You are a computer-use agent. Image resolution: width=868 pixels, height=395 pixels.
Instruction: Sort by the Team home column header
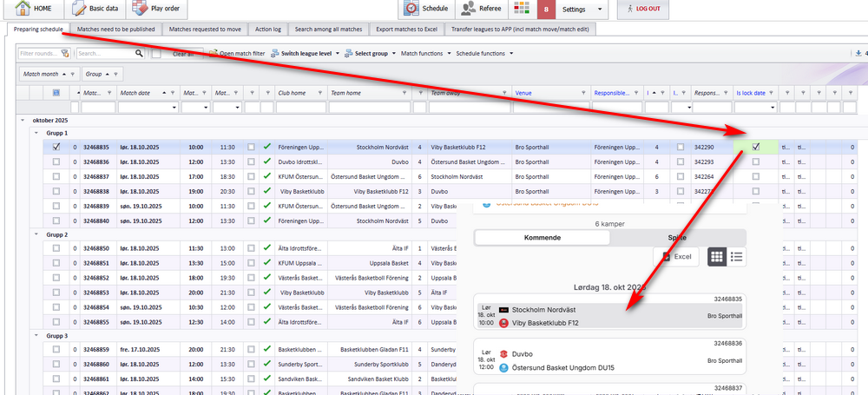346,93
